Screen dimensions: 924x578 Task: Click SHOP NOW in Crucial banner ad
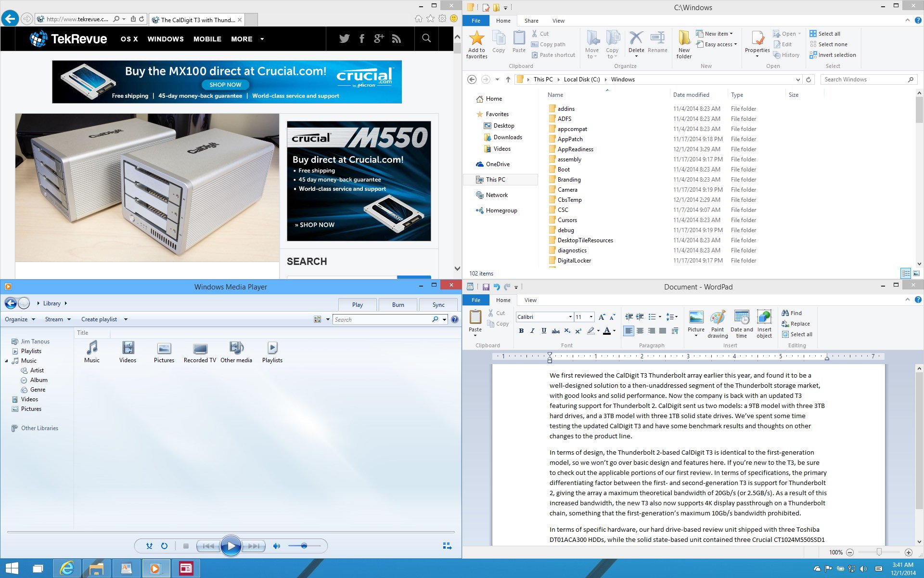[225, 84]
